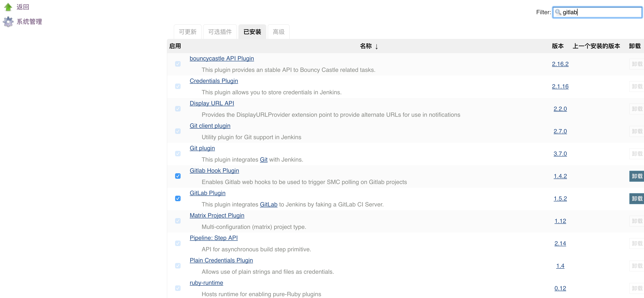Uncheck the Gitlab Hook Plugin enable checkbox
This screenshot has width=644, height=298.
[178, 176]
